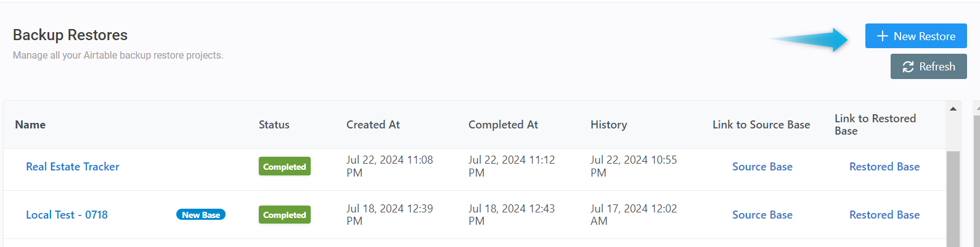Click the Link to Restored Base header

coord(875,125)
